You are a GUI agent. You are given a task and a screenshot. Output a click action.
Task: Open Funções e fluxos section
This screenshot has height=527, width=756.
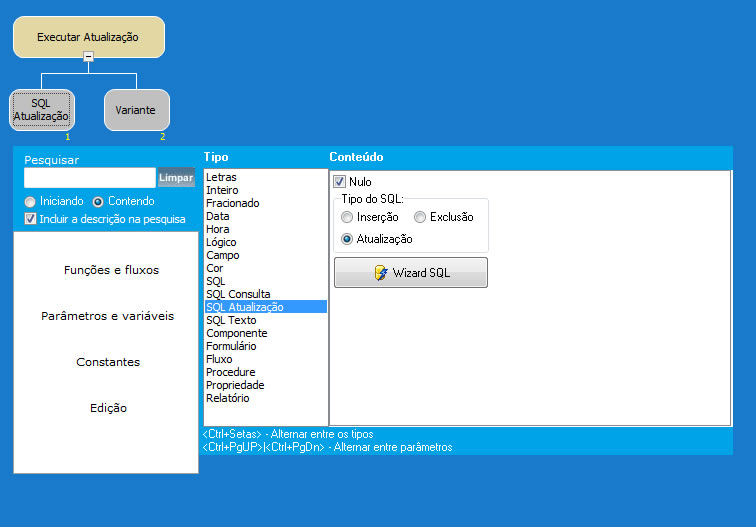point(111,270)
